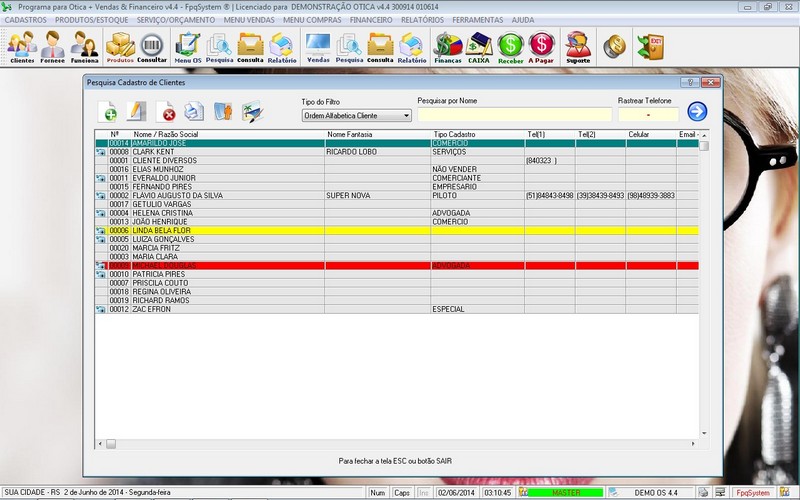Open the RELATÓRIOS menu
800x500 pixels.
[x=422, y=20]
